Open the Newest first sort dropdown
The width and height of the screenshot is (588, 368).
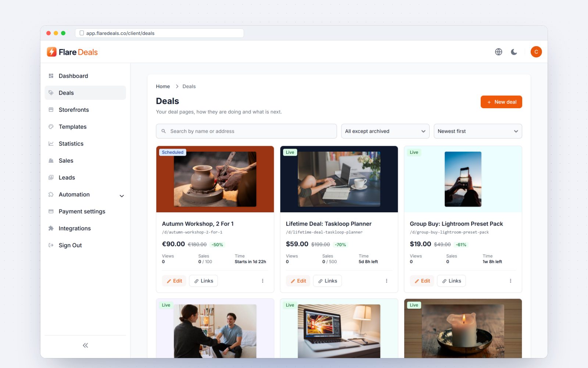pos(478,131)
